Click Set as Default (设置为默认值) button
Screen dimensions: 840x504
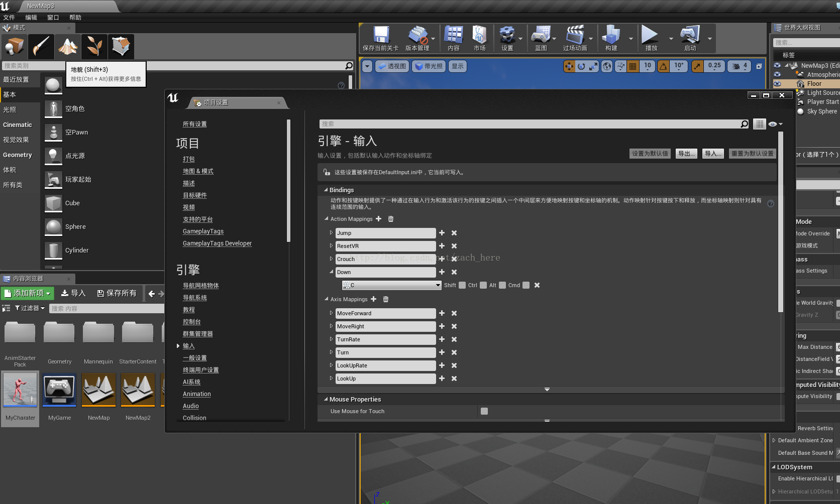coord(650,154)
